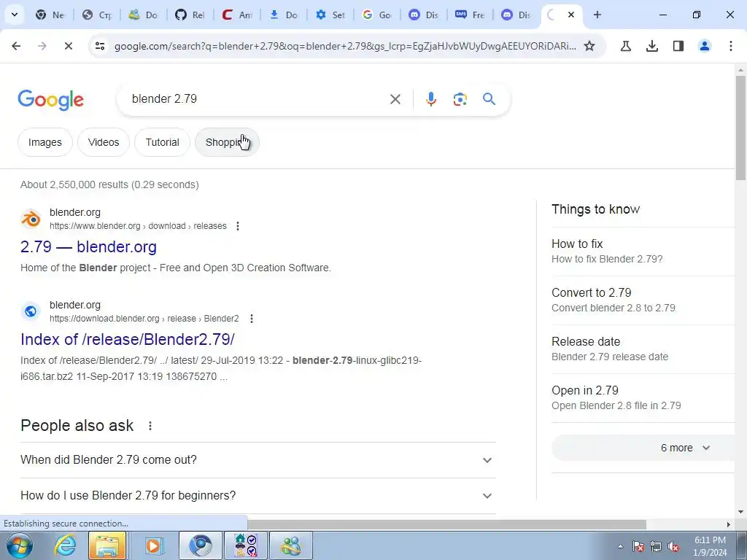Open the tab search dropdown arrow
Image resolution: width=747 pixels, height=560 pixels.
(x=15, y=15)
